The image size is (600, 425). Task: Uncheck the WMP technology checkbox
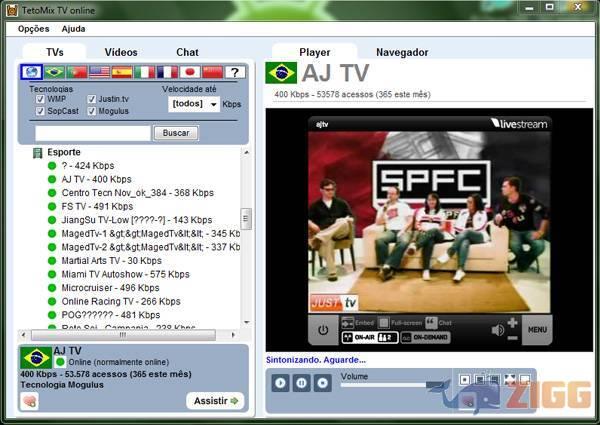coord(38,99)
